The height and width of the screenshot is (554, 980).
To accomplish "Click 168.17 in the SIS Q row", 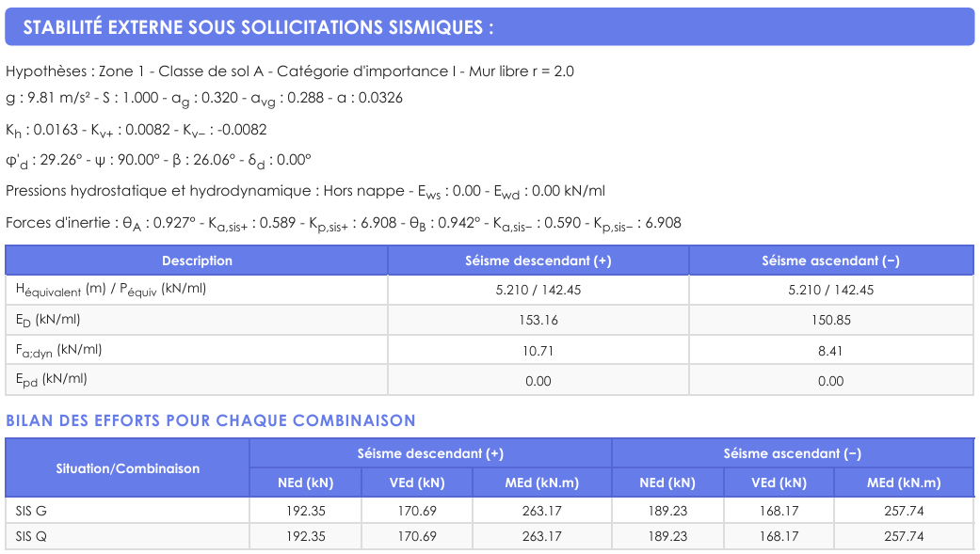I will tap(779, 536).
